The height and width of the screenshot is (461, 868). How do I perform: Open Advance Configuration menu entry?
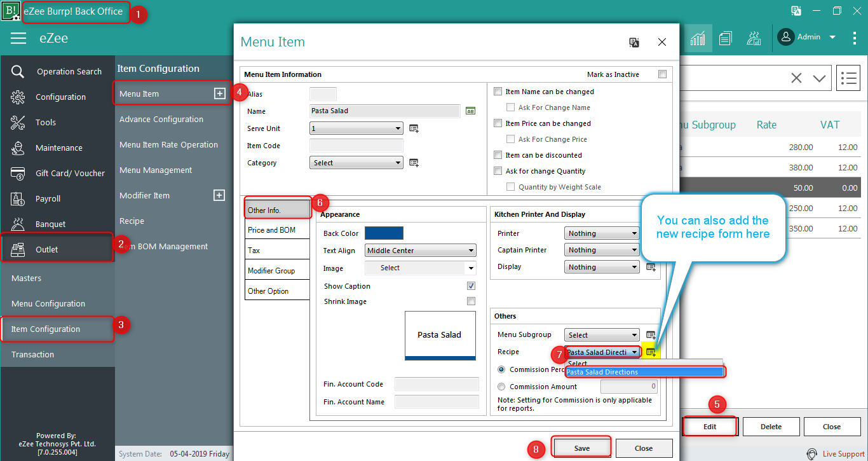click(x=161, y=119)
